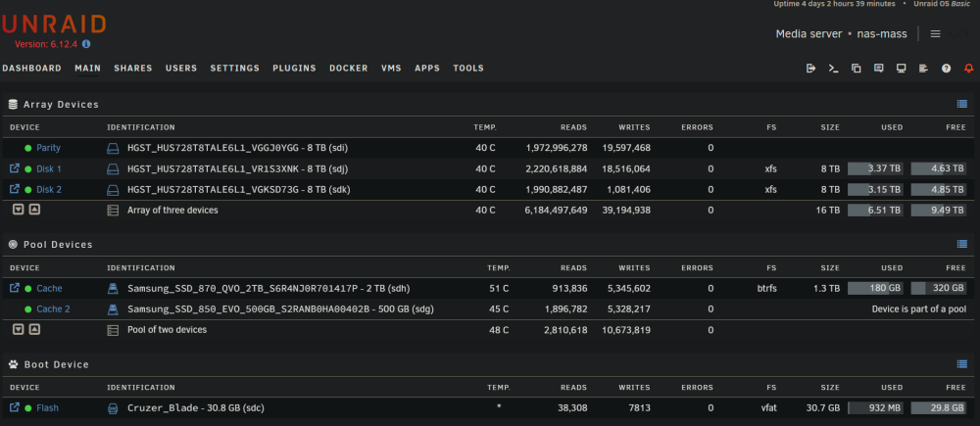Screen dimensions: 980x426
Task: Open the Docker tab
Action: tap(349, 69)
